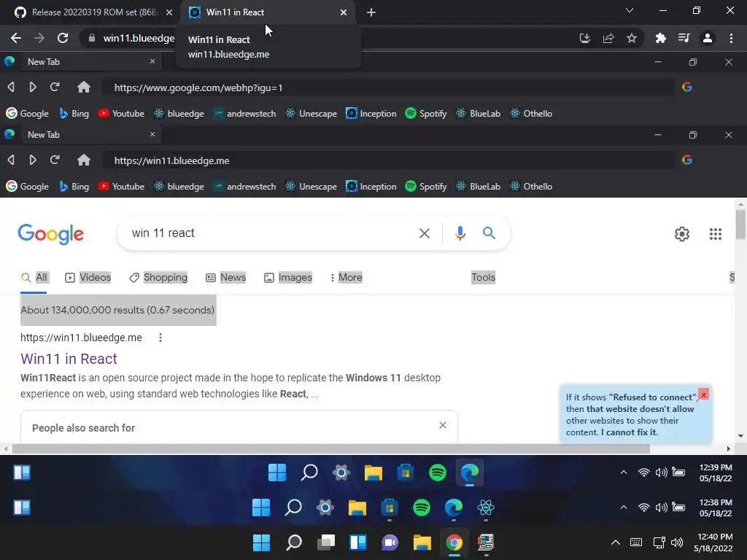
Task: Open volume control in 12:40 PM taskbar tray
Action: pos(676,542)
